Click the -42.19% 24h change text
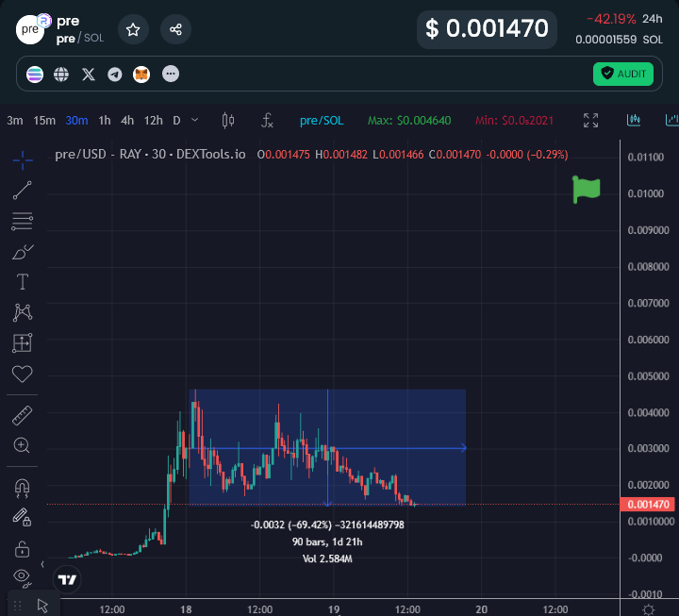Screen dimensions: 679x616 click(624, 19)
